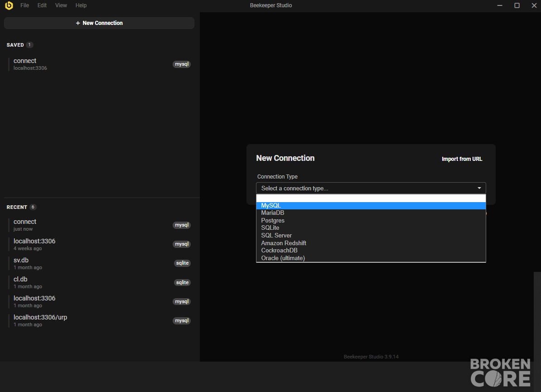Select Oracle (ultimate) connection type
Image resolution: width=541 pixels, height=392 pixels.
[371, 258]
